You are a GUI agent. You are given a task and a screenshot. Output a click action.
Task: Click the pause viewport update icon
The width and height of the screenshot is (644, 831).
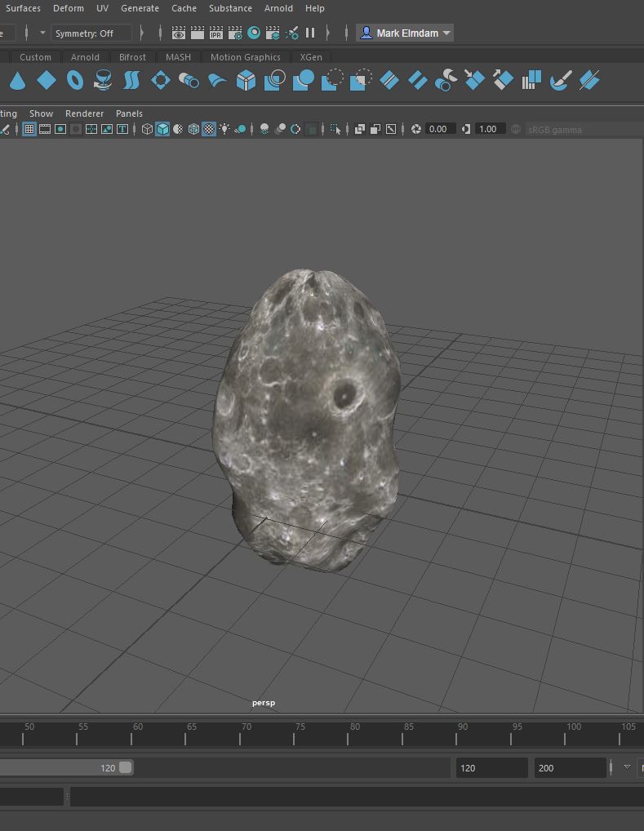tap(310, 33)
